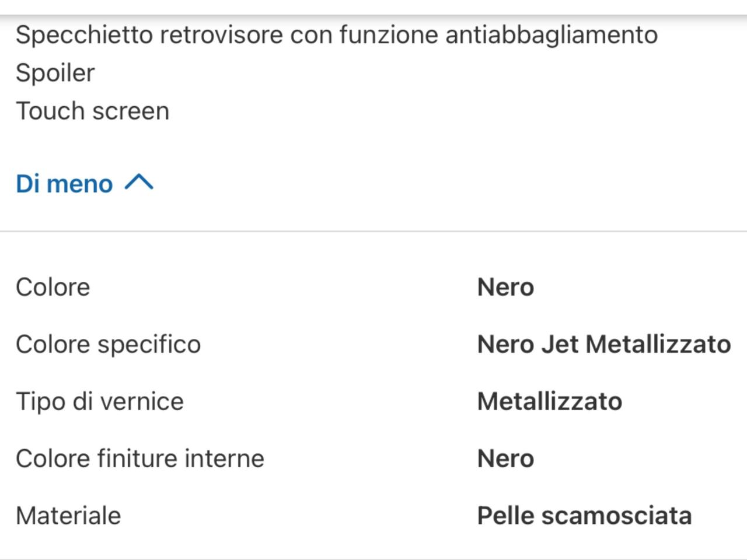The image size is (747, 560).
Task: Select the Metallizzato paint type value
Action: coord(550,401)
